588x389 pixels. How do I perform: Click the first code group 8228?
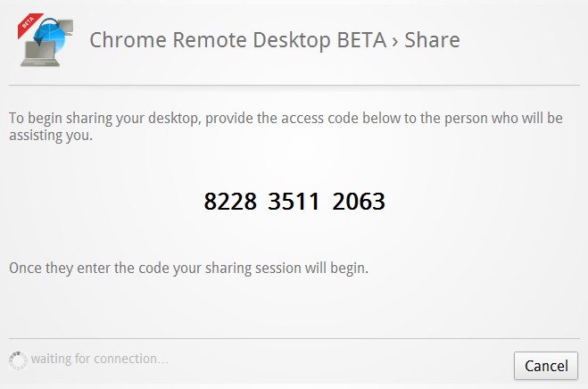(230, 202)
